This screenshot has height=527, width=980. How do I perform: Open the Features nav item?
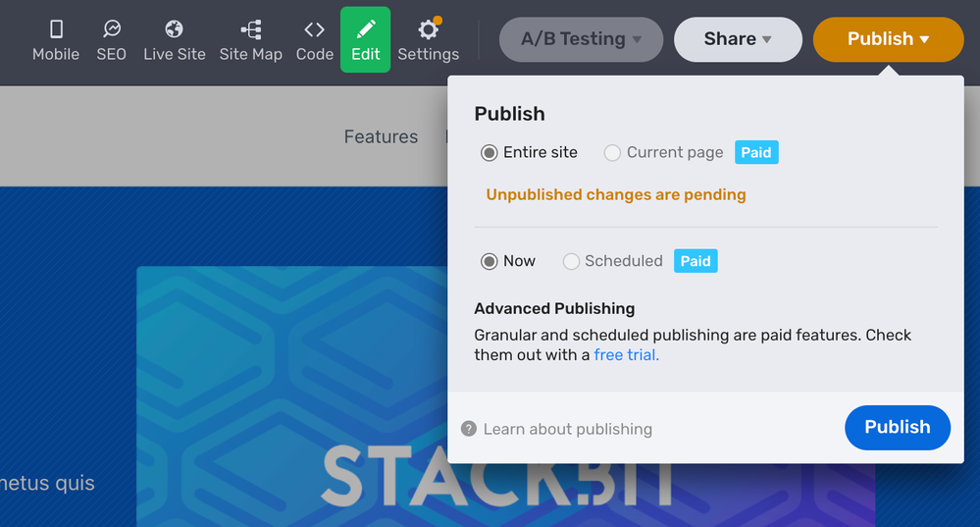[x=381, y=137]
